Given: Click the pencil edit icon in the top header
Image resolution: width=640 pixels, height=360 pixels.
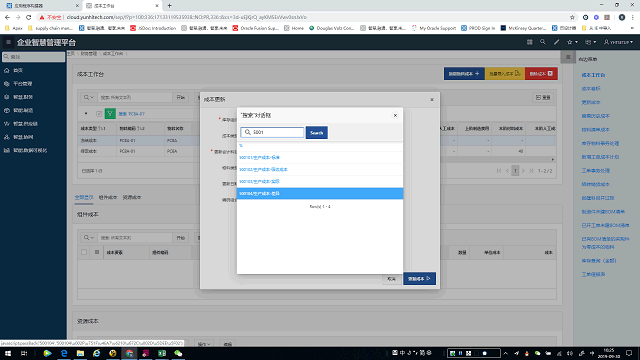Looking at the screenshot, I should point(556,42).
